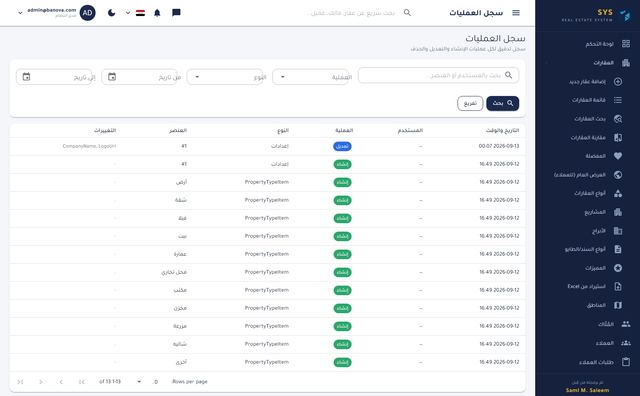Go to last page (>| icon)
The width and height of the screenshot is (640, 396).
pyautogui.click(x=20, y=382)
